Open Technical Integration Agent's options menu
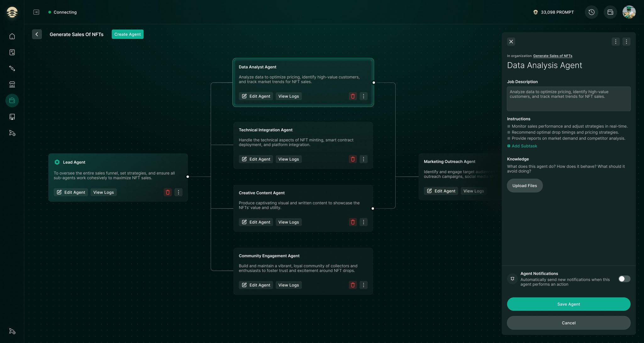 point(364,159)
